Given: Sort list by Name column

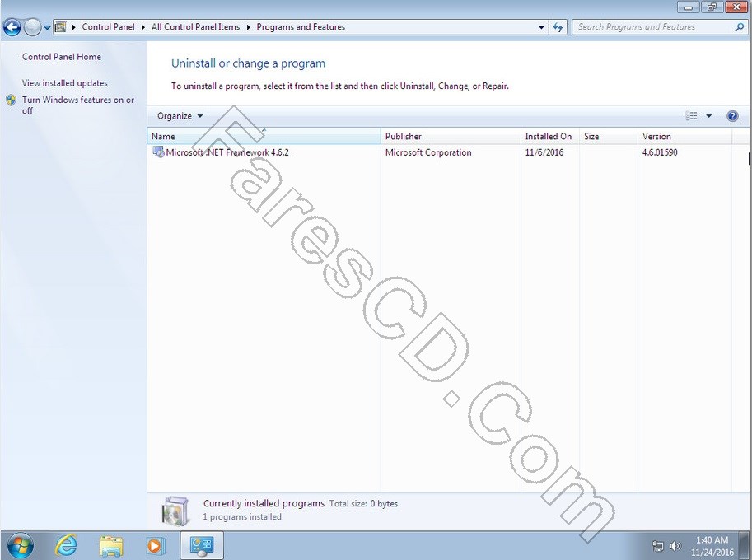Looking at the screenshot, I should pyautogui.click(x=264, y=136).
